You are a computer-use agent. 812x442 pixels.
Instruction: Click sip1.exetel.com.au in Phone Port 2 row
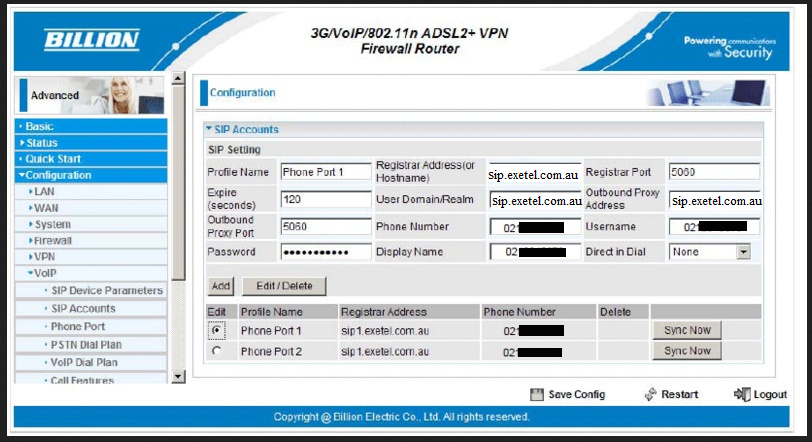point(385,351)
